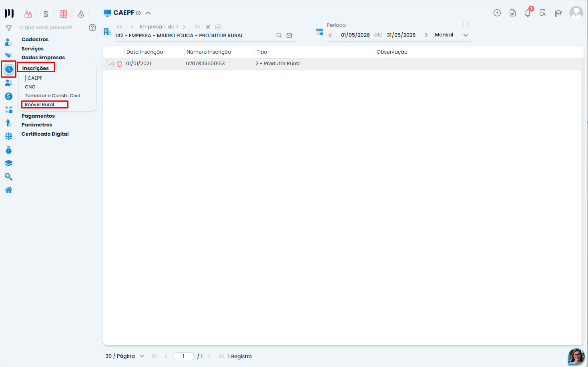Toggle the checkbox next to company navigation X
Viewport: 588px width, 367px height.
click(218, 27)
